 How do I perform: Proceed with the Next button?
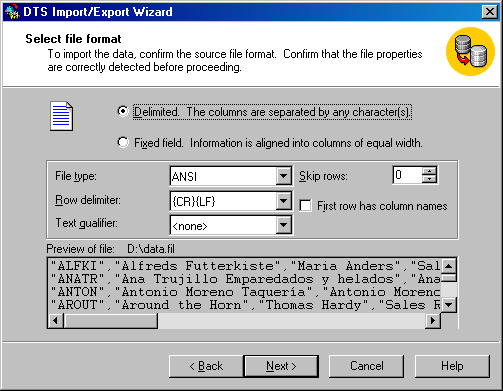[281, 366]
